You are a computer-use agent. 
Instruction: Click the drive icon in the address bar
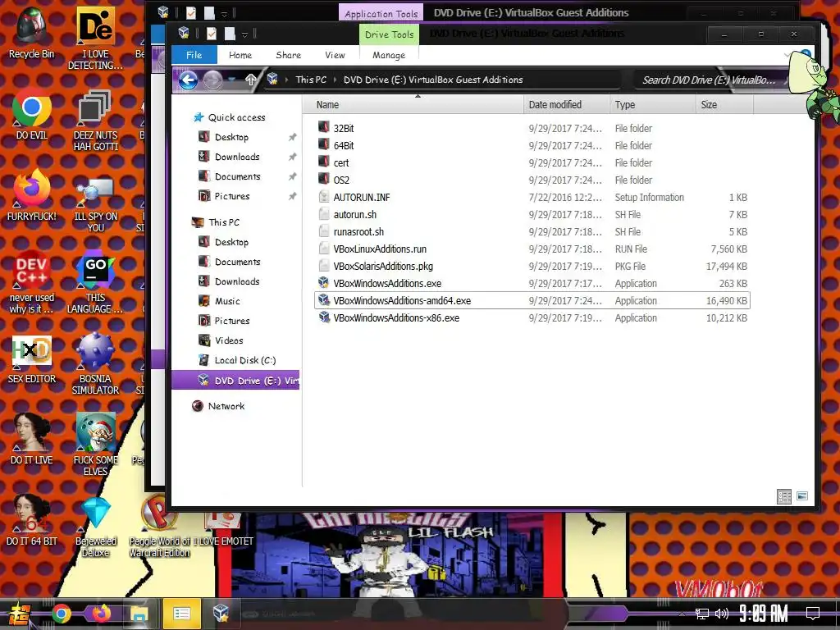pos(272,80)
